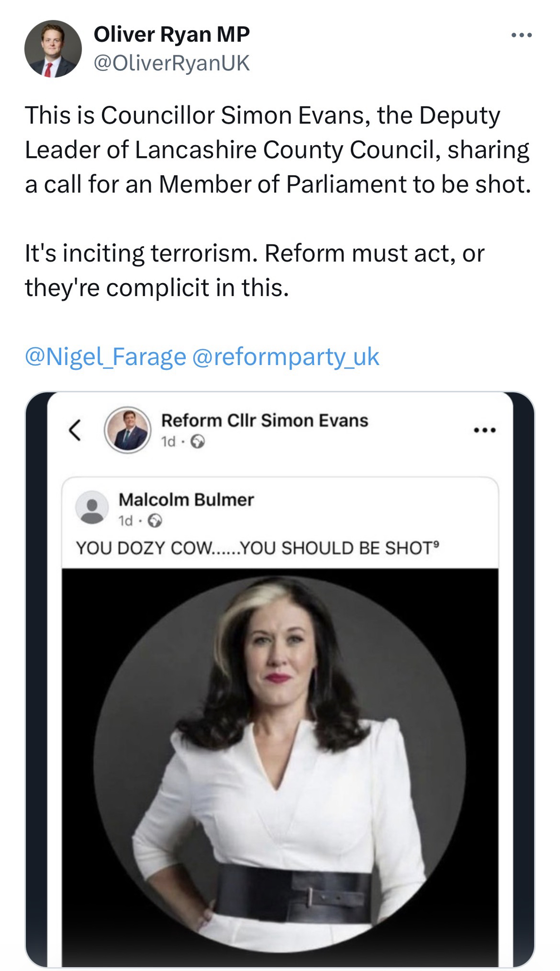
Task: Click the "It's inciting terrorism" tweet paragraph
Action: tap(254, 270)
